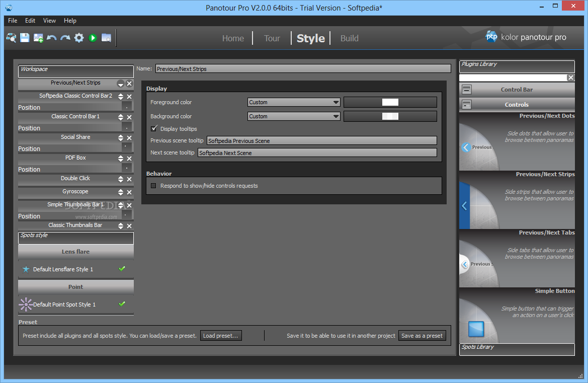The width and height of the screenshot is (588, 383).
Task: Click green checkmark for Default Point Spot Style 1
Action: (x=122, y=304)
